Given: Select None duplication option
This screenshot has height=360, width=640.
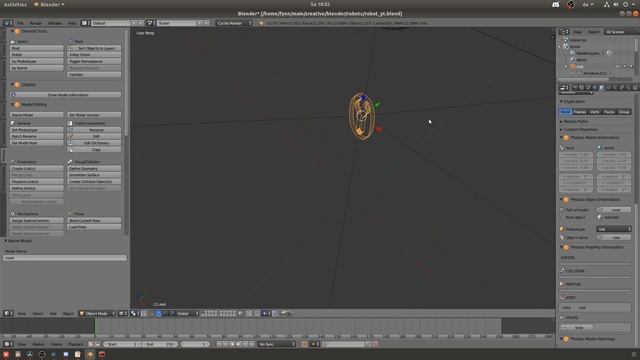Looking at the screenshot, I should click(x=565, y=112).
